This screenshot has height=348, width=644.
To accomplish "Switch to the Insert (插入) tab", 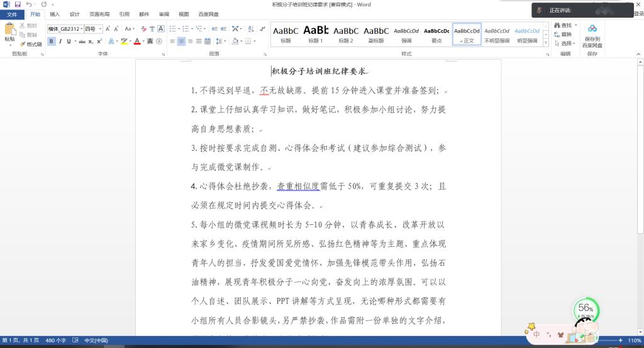I will coord(55,14).
